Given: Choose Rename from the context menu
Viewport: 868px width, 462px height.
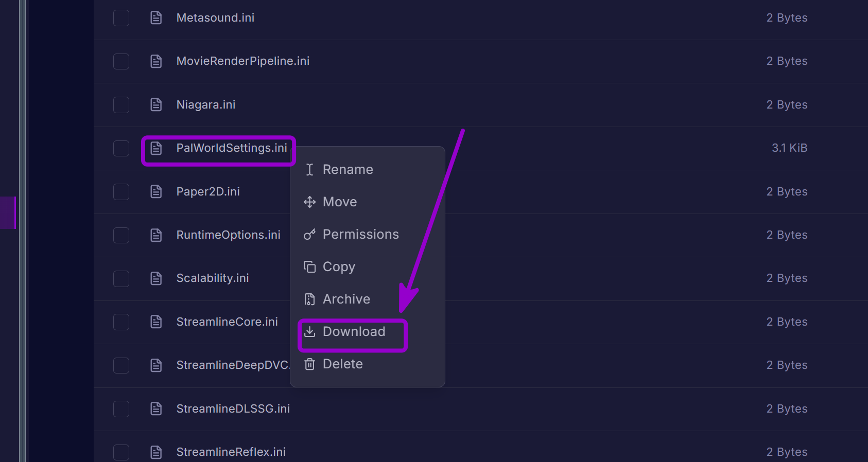Looking at the screenshot, I should coord(367,169).
